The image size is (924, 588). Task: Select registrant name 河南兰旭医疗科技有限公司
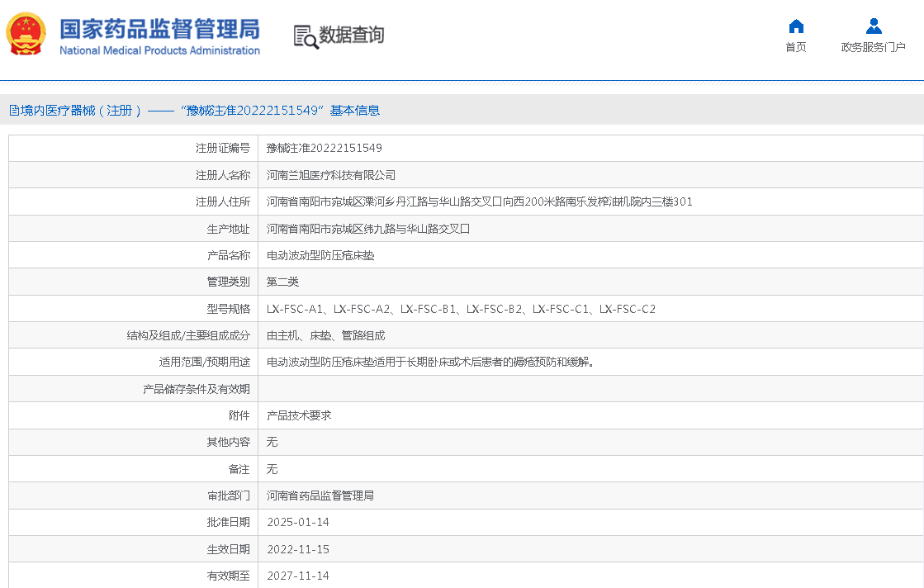click(330, 175)
